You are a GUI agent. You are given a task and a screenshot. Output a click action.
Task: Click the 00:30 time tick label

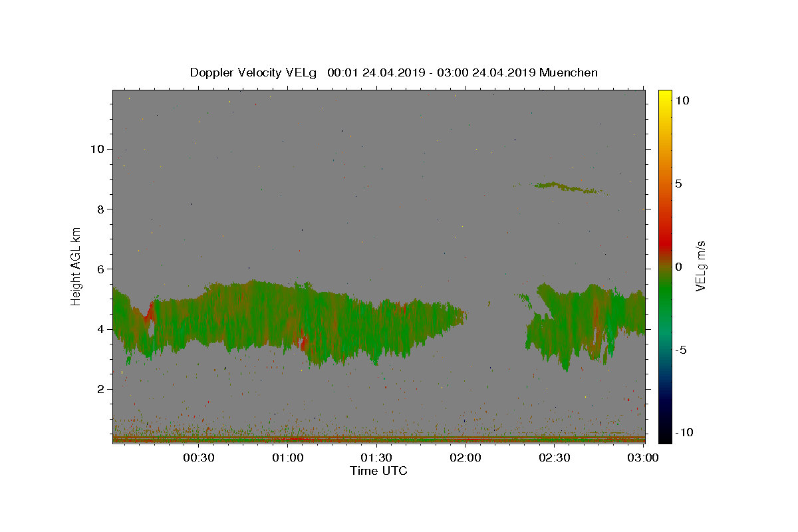pyautogui.click(x=199, y=458)
